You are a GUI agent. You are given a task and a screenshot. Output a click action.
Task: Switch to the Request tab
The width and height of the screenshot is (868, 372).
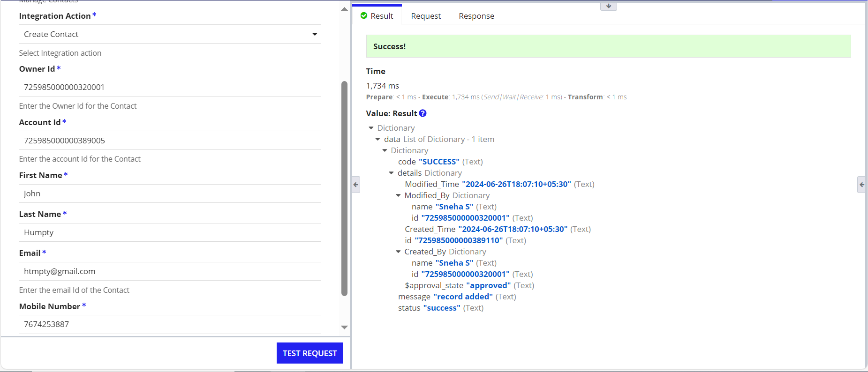426,16
